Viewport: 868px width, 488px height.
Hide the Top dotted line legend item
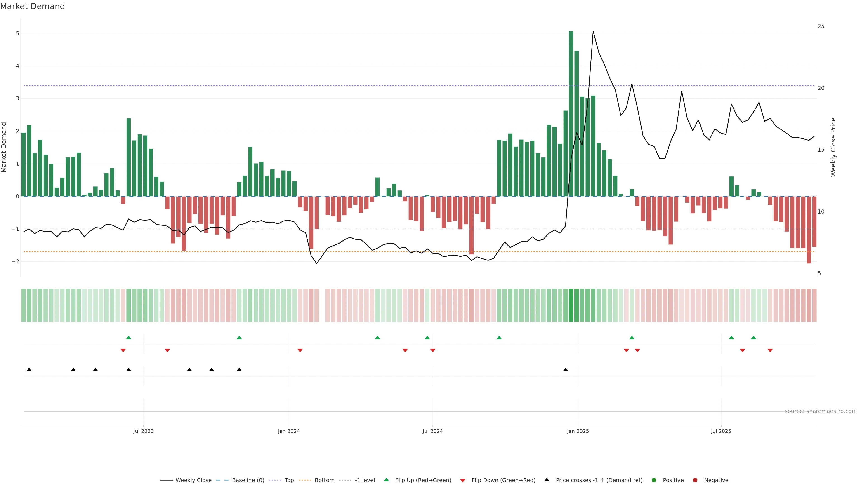click(289, 480)
